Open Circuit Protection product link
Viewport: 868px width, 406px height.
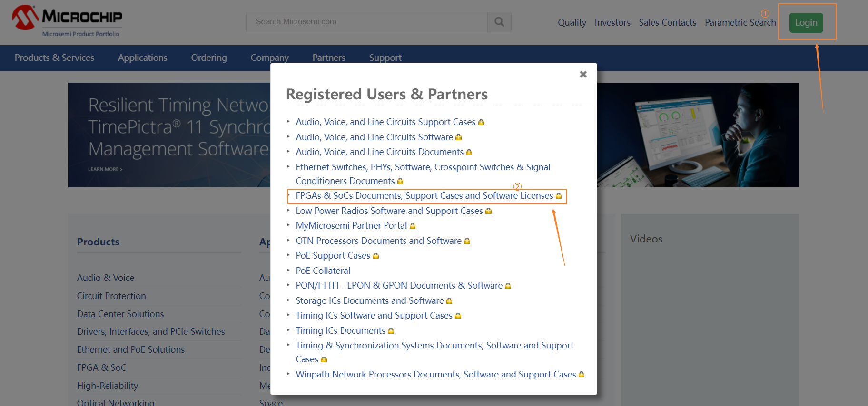111,296
